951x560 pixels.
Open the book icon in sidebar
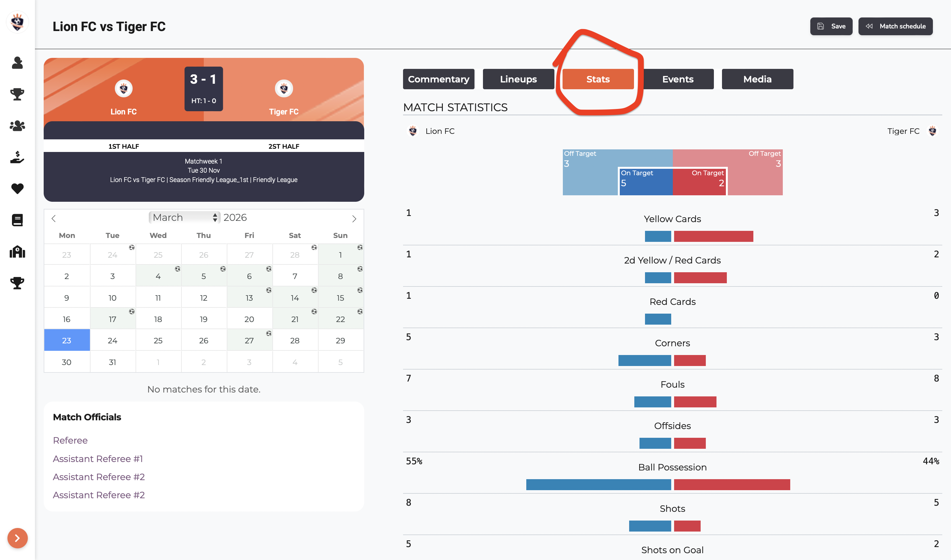point(17,220)
